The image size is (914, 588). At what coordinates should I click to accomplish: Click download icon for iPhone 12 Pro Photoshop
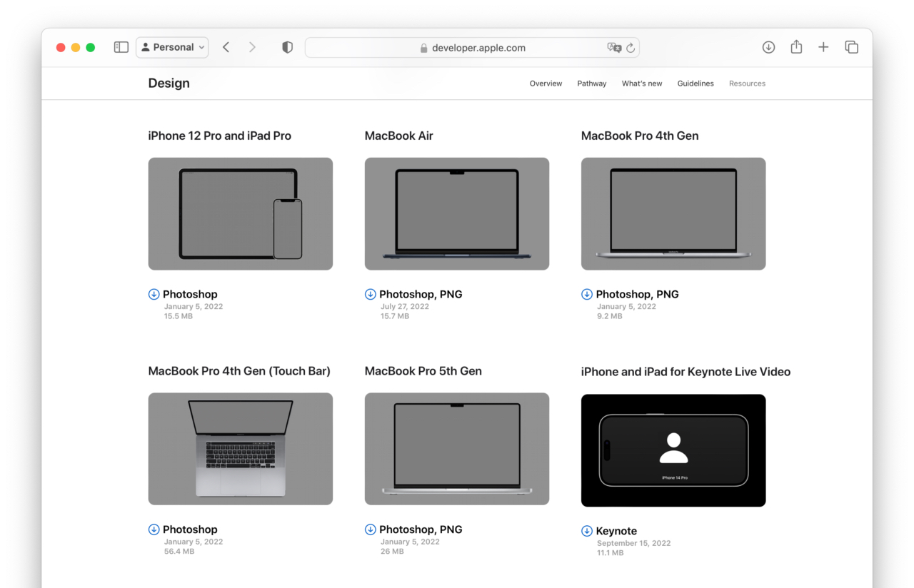pos(154,294)
